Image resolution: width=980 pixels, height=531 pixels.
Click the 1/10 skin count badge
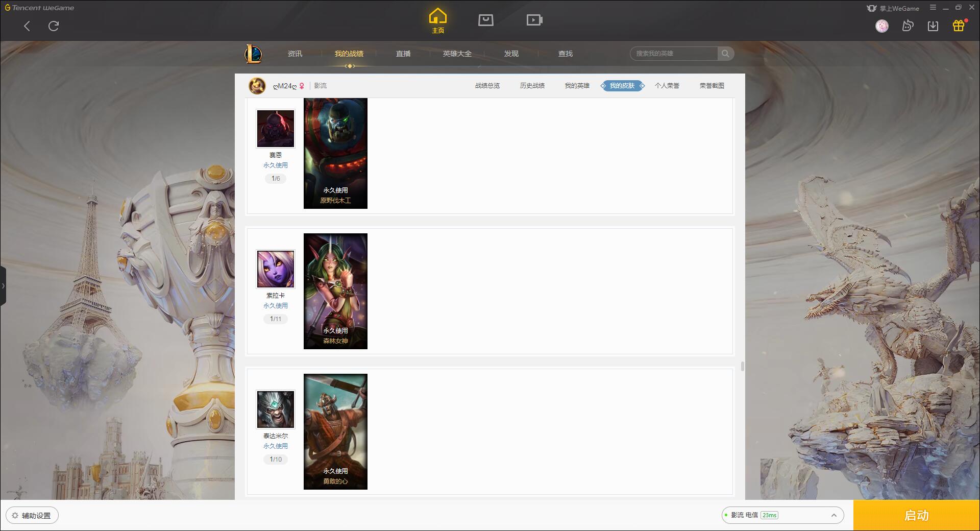coord(276,460)
